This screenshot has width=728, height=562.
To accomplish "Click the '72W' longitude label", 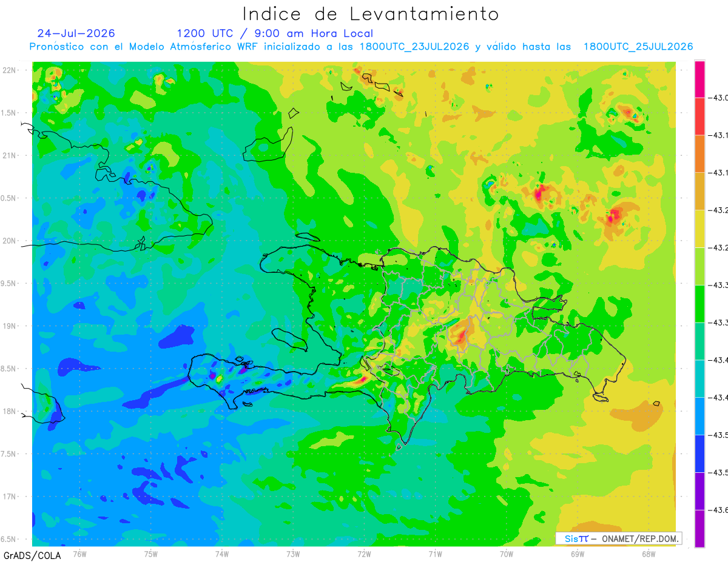I will [364, 554].
